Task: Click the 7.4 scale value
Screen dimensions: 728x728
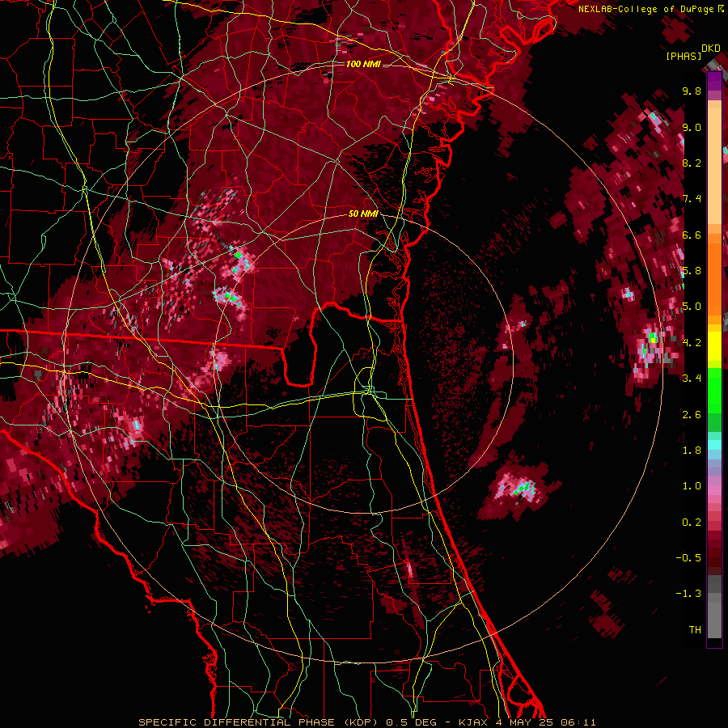Action: click(x=692, y=199)
